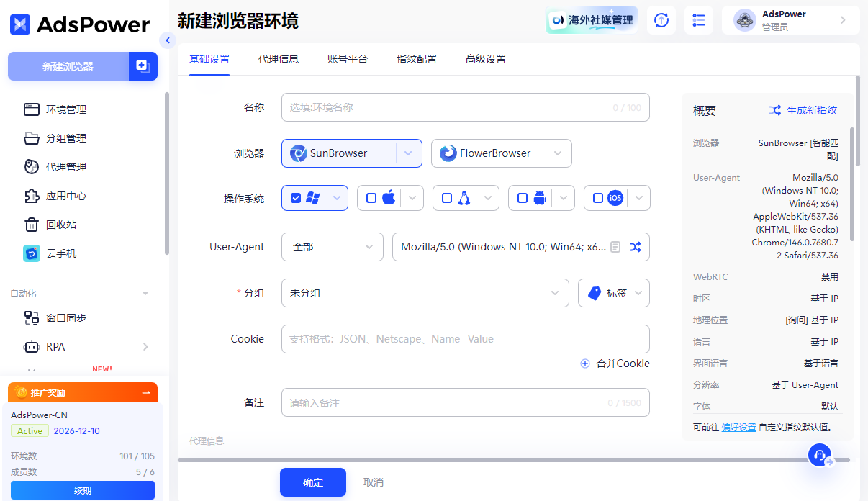Expand the Android version dropdown
Viewport: 868px width, 501px height.
[564, 198]
